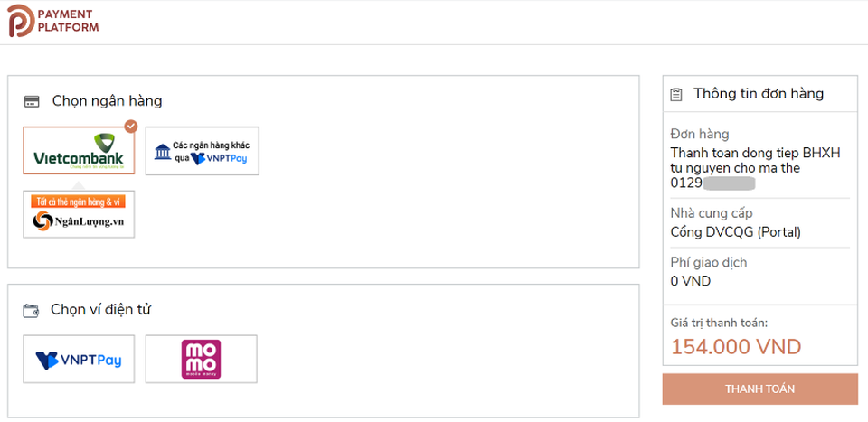Click the Chọn ví điện tử section heading
Viewport: 868px width, 422px height.
tap(100, 310)
